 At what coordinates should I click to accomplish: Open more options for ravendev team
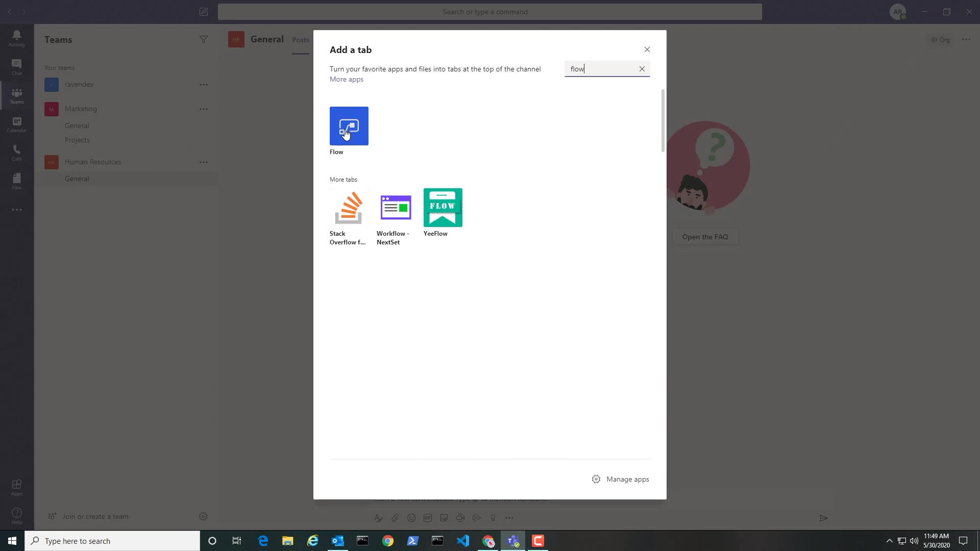[204, 85]
